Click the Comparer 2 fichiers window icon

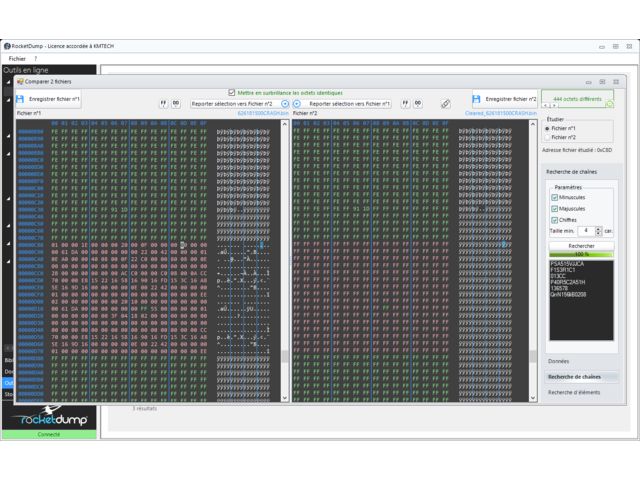(20, 82)
